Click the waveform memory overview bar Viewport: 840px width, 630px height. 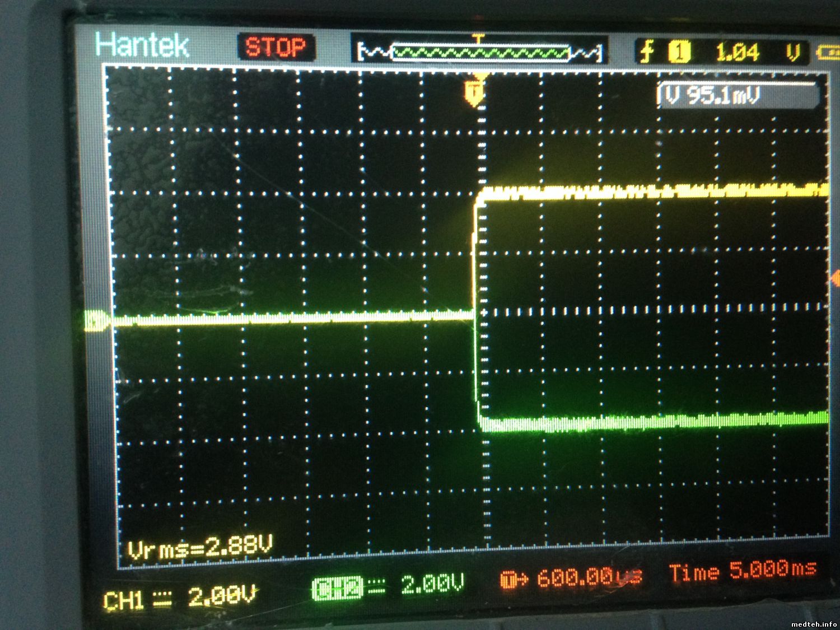(x=479, y=53)
